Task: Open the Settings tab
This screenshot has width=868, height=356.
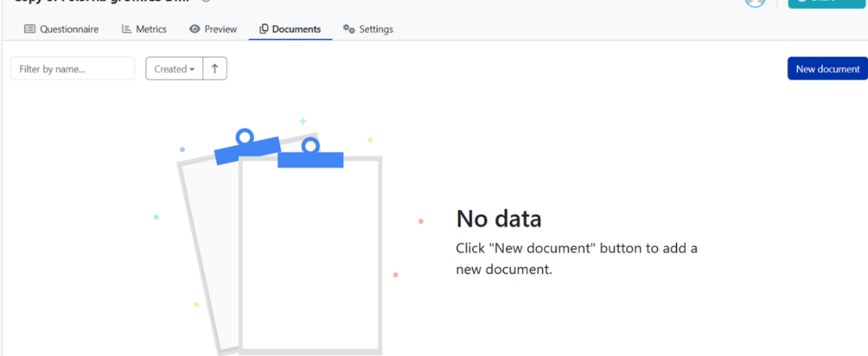Action: tap(375, 29)
